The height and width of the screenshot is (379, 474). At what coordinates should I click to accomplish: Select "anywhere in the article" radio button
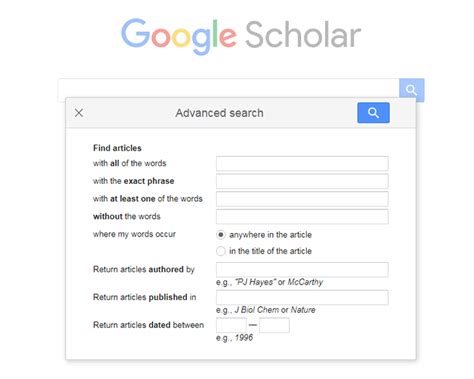point(221,235)
